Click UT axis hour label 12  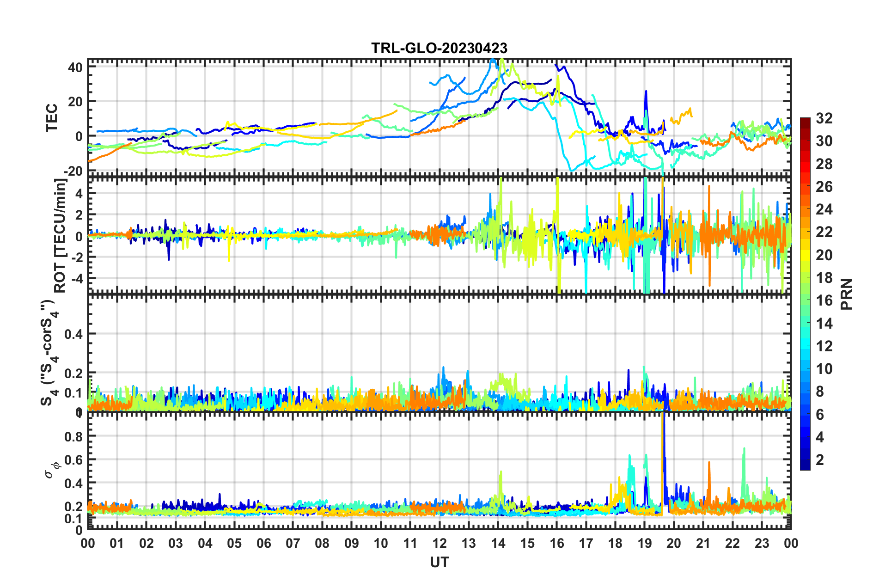[x=439, y=543]
